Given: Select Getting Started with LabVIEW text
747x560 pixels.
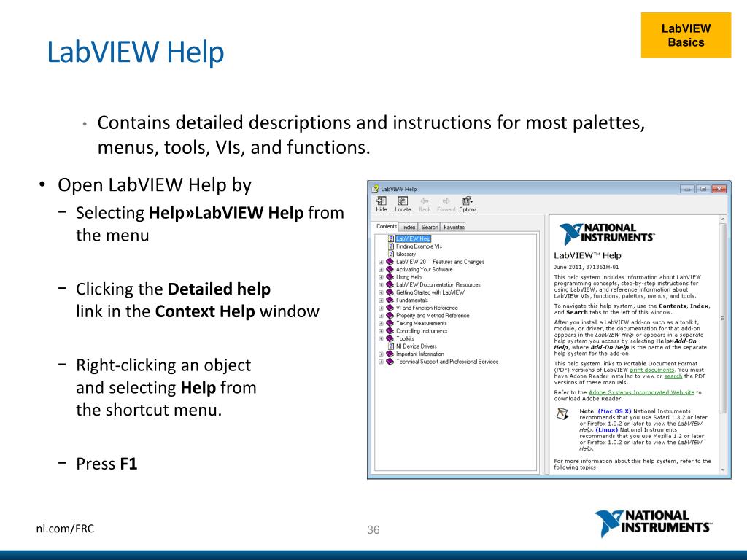Looking at the screenshot, I should coord(430,292).
